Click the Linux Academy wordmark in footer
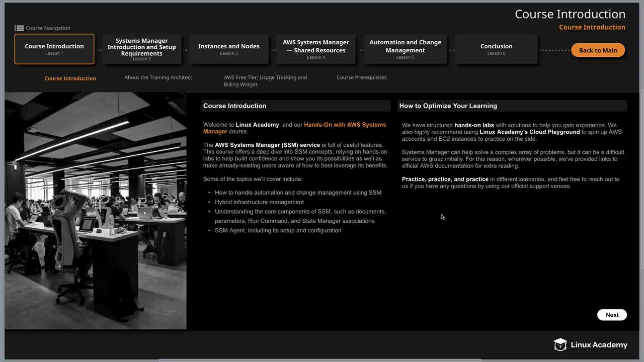644x362 pixels. click(599, 345)
